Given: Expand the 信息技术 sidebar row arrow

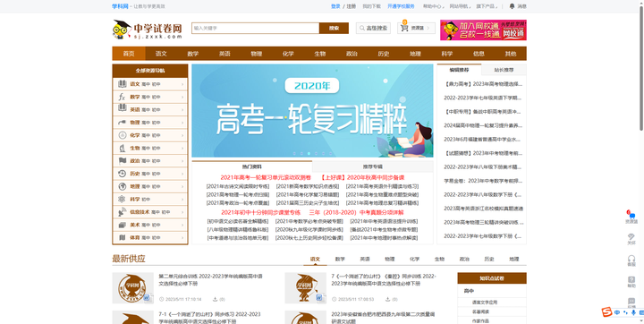Looking at the screenshot, I should pos(182,212).
